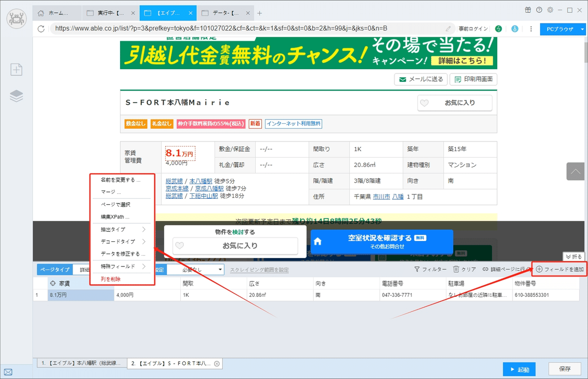588x379 pixels.
Task: Click the pencil edit icon in URL bar
Action: (448, 29)
